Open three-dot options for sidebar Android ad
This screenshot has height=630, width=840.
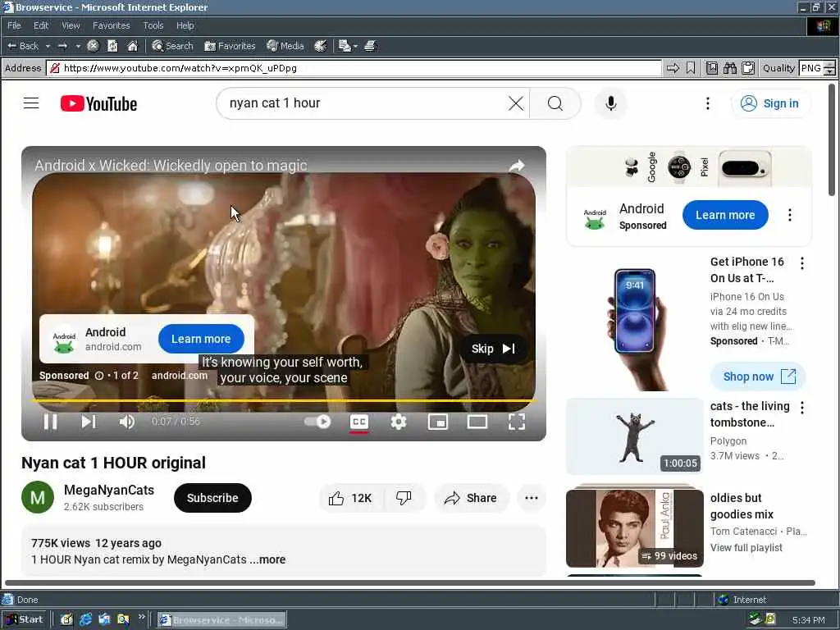790,215
